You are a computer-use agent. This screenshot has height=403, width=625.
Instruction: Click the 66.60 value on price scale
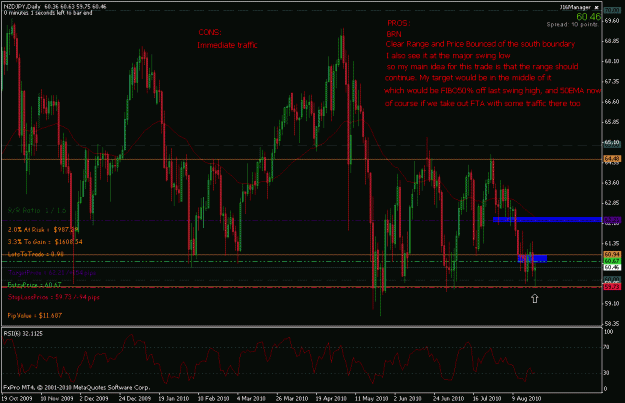tap(612, 102)
